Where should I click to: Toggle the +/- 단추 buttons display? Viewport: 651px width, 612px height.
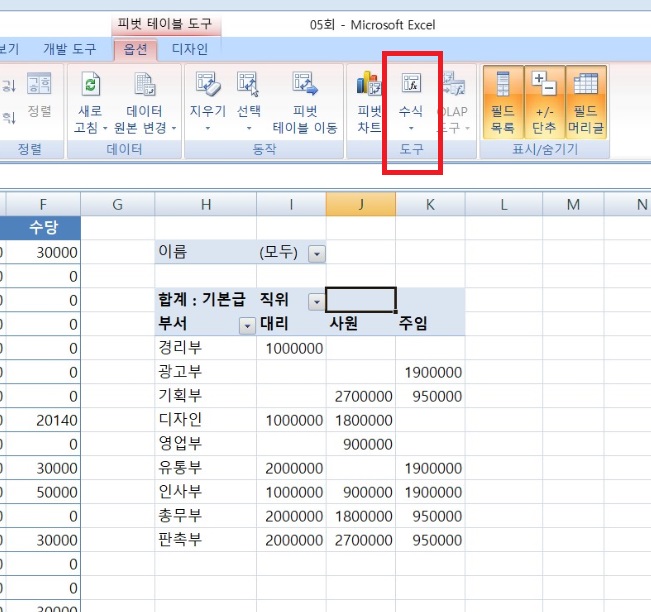pyautogui.click(x=544, y=100)
